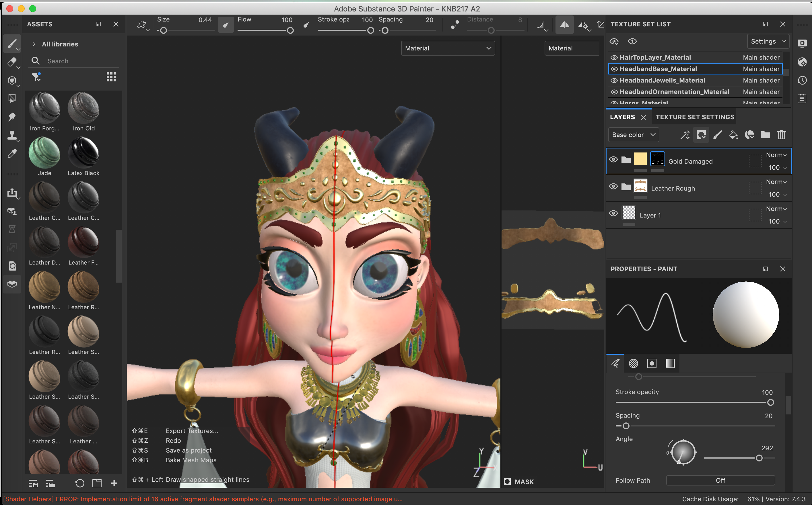Add a folder in the Layers panel
Screen dimensions: 812x505
click(x=765, y=135)
